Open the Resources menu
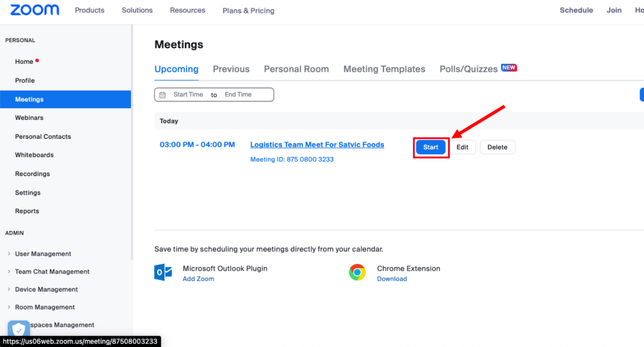Screen dimensions: 644x347 coord(188,10)
